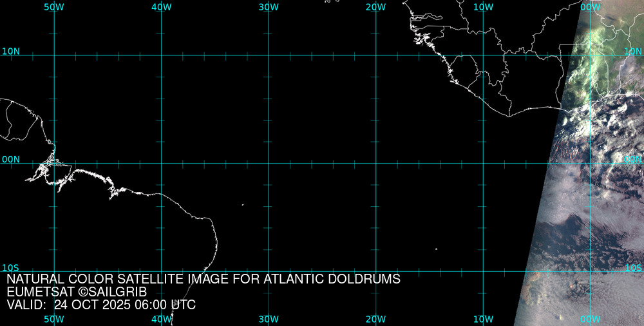The image size is (644, 326).
Task: Click the left 00N equator label
Action: click(11, 159)
